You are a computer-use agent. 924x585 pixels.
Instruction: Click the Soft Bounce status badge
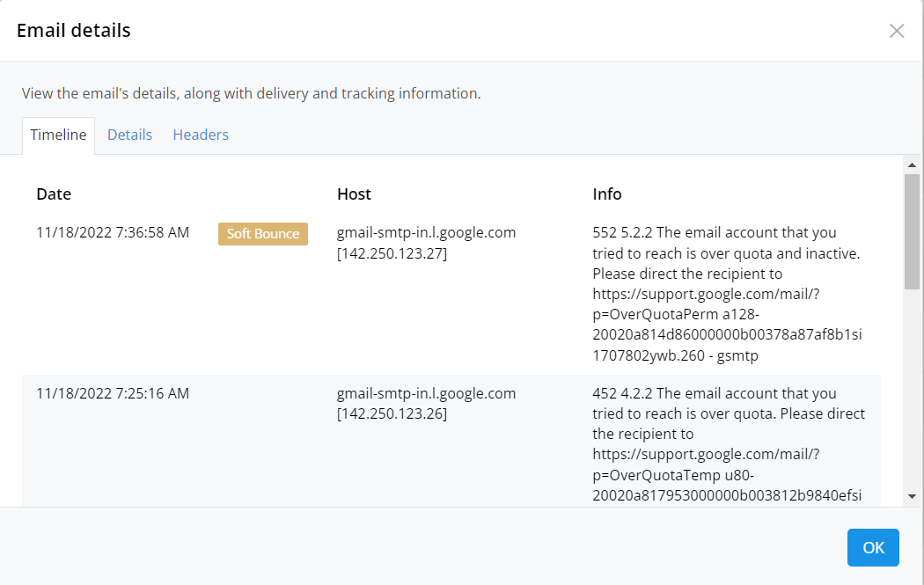point(263,234)
